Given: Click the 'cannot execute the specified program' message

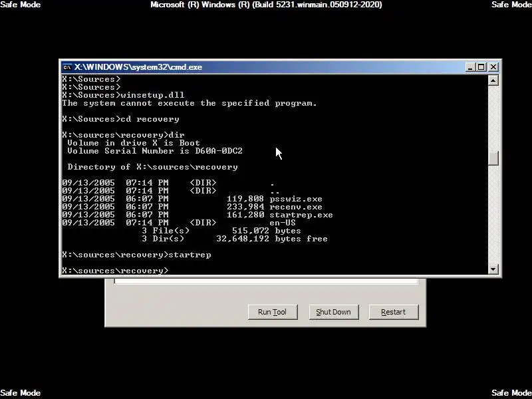Looking at the screenshot, I should coord(190,103).
